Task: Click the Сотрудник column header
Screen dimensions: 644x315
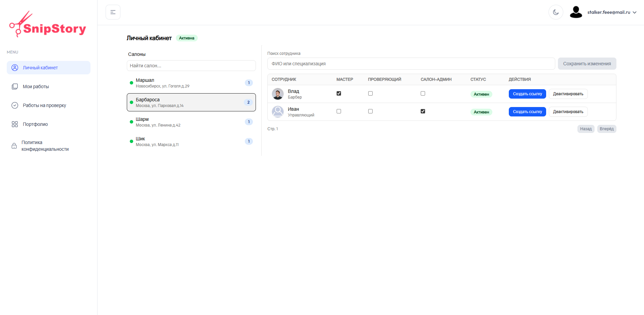Action: (284, 79)
